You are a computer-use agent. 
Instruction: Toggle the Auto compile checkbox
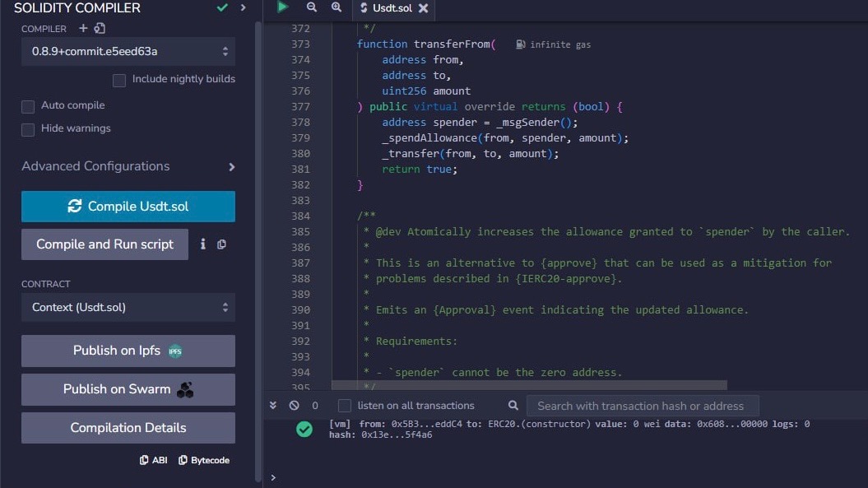pos(28,106)
